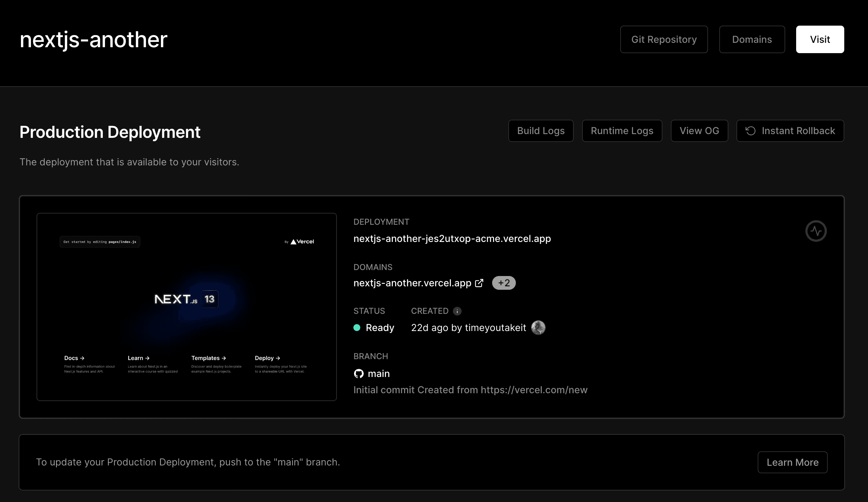Viewport: 868px width, 502px height.
Task: Open the Domains page
Action: 752,39
